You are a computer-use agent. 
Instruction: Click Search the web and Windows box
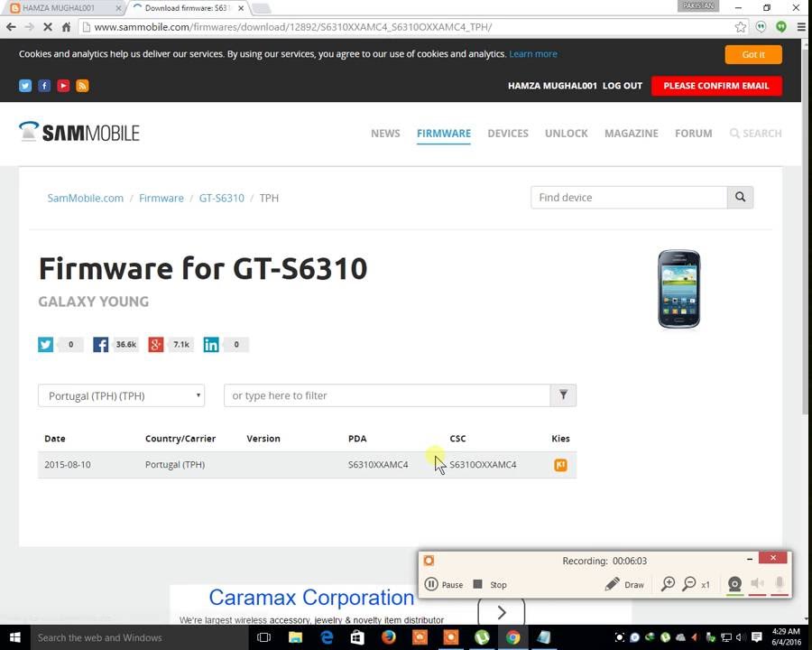click(139, 637)
